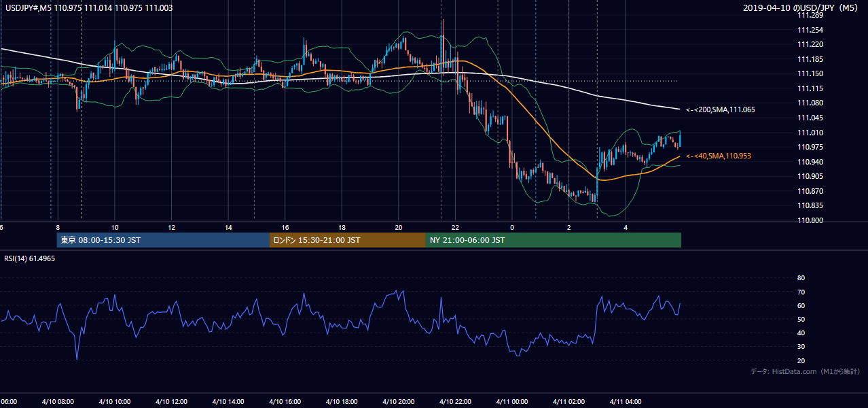Open the HistData.com data source credit
This screenshot has height=408, width=868.
[806, 371]
